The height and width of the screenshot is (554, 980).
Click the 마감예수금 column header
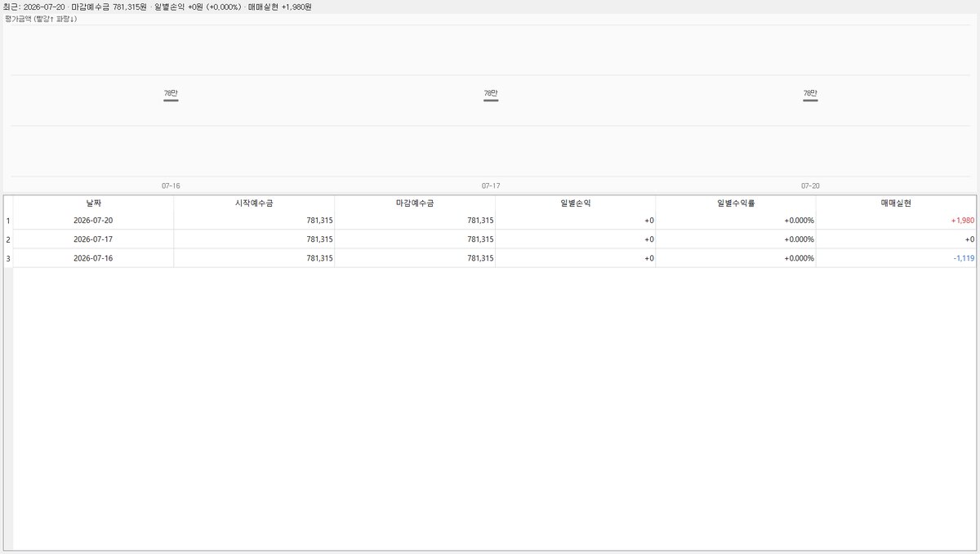tap(415, 203)
